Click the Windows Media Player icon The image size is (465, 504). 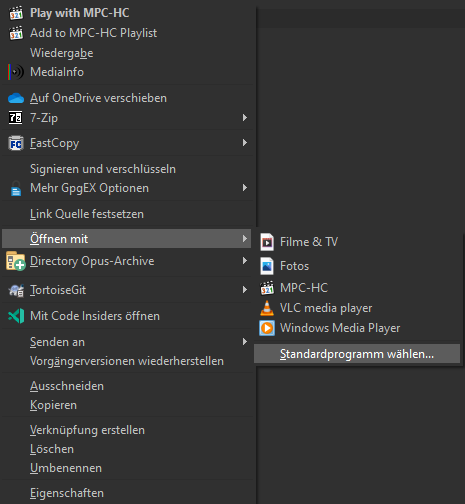coord(267,328)
